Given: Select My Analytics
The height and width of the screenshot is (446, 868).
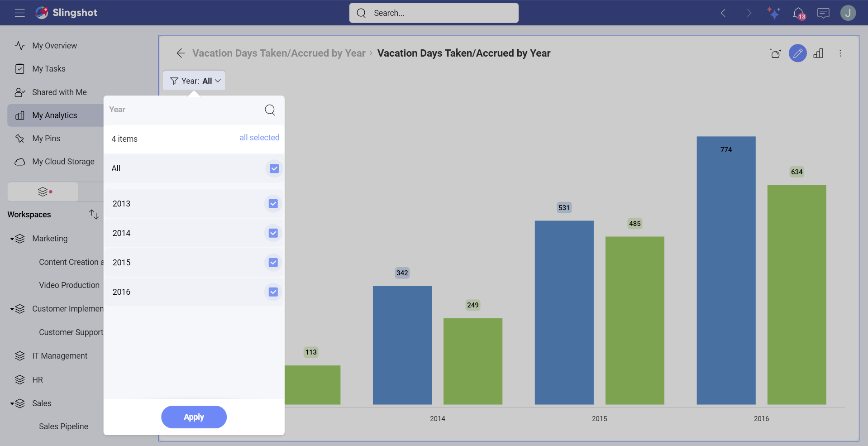Looking at the screenshot, I should (56, 115).
